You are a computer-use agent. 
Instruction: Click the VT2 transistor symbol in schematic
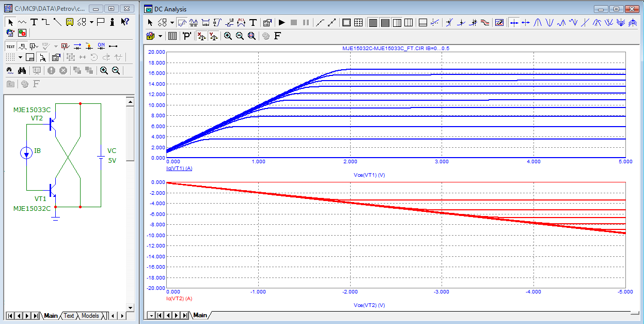[52, 124]
